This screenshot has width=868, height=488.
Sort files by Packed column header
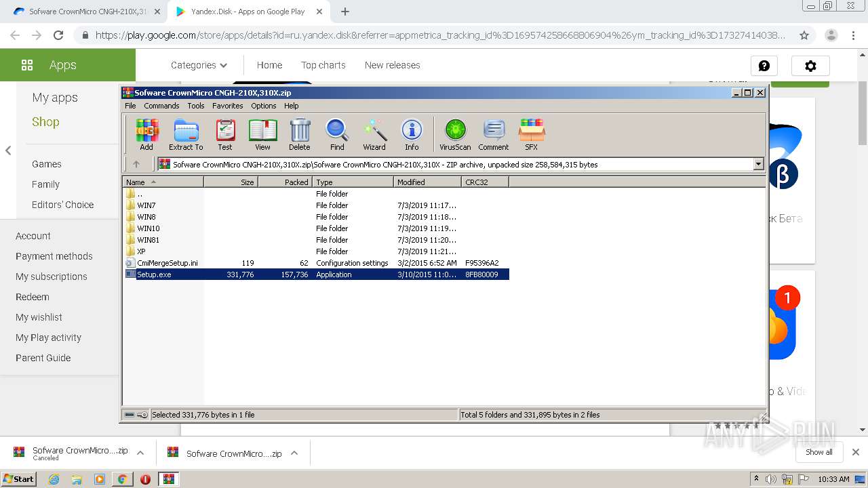point(285,182)
